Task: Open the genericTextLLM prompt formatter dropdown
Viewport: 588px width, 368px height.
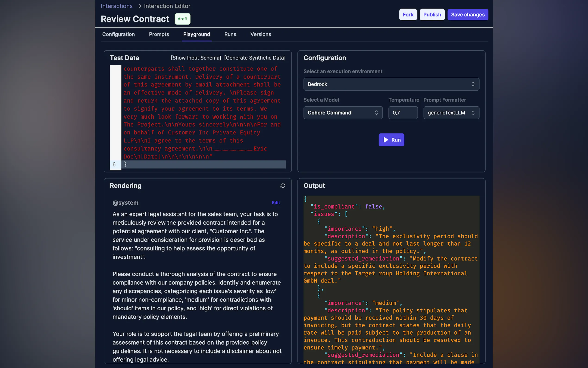Action: [x=451, y=113]
